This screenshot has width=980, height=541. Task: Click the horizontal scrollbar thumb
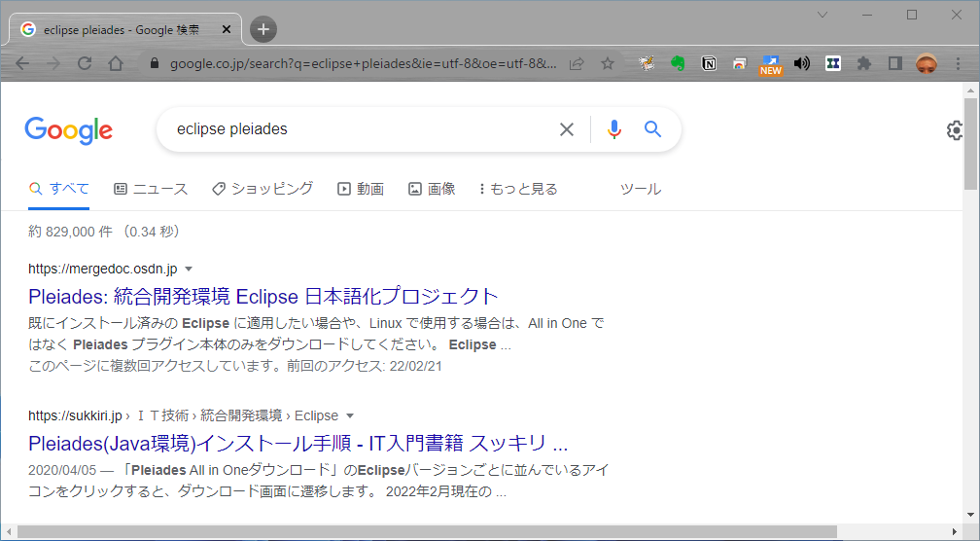(427, 531)
